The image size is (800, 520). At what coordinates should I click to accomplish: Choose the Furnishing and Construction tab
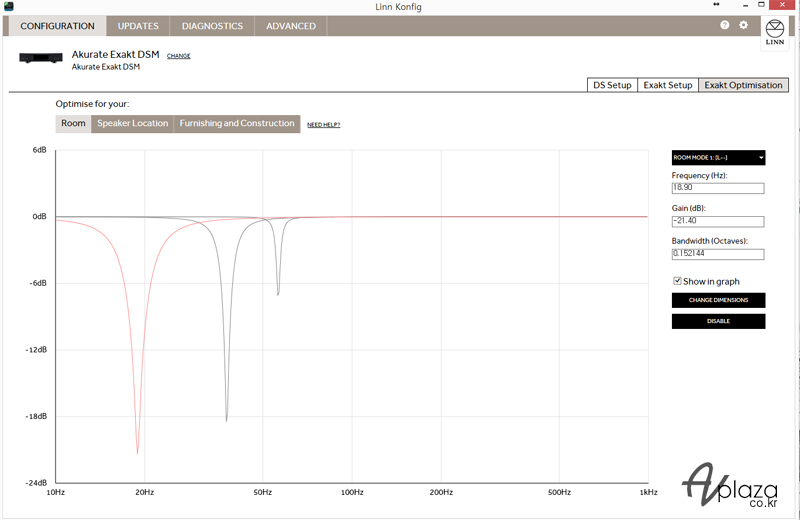tap(237, 123)
